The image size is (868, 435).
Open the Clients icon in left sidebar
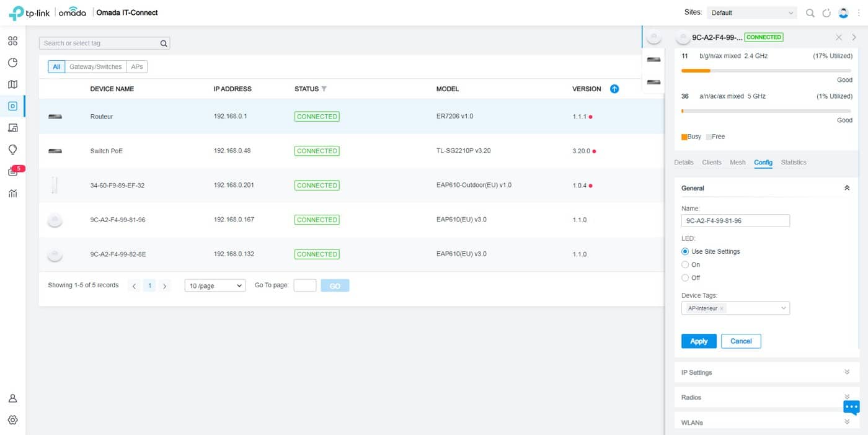click(12, 128)
